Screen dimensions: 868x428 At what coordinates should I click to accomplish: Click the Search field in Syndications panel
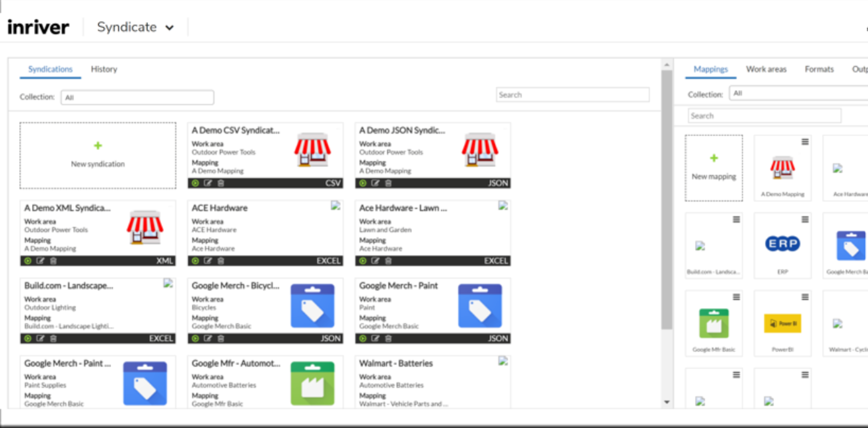[573, 95]
